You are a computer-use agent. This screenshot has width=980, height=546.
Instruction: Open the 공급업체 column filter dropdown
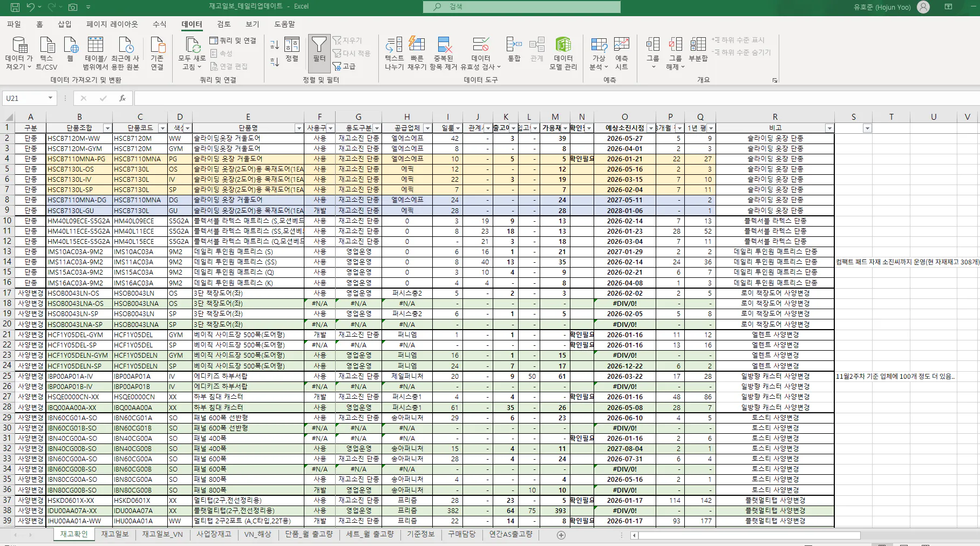click(427, 128)
